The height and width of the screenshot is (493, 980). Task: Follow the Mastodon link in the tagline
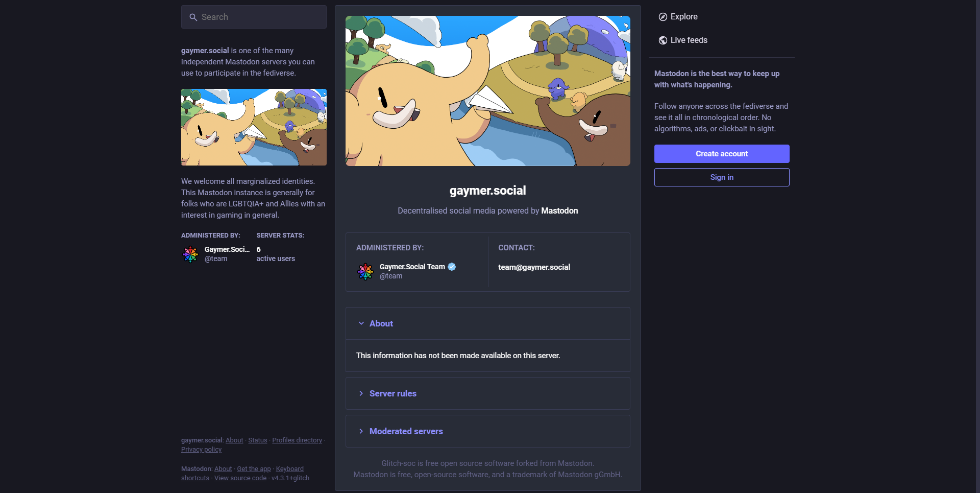click(559, 211)
